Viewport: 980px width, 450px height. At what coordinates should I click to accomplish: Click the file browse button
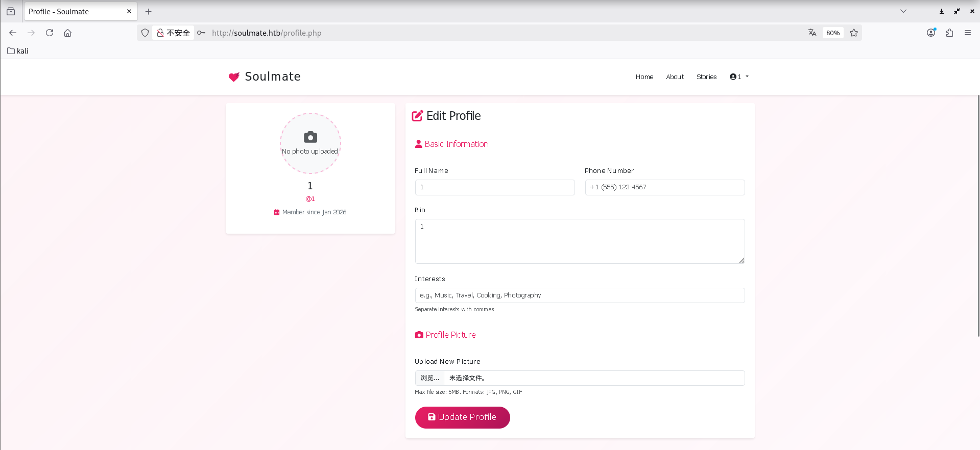(x=429, y=378)
